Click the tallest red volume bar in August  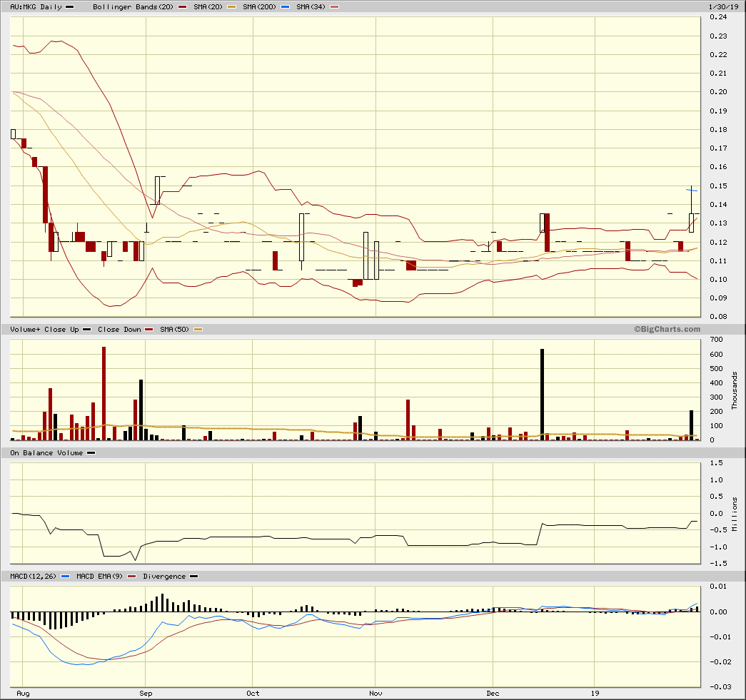104,393
